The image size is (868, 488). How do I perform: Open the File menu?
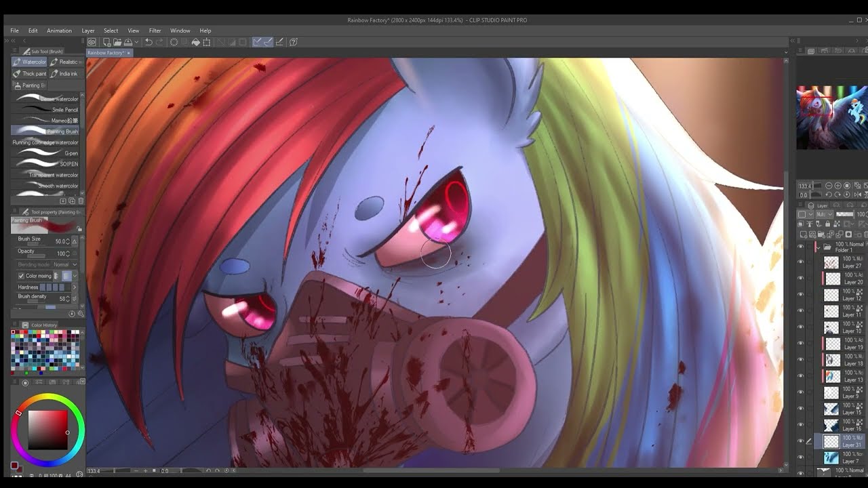pyautogui.click(x=14, y=30)
